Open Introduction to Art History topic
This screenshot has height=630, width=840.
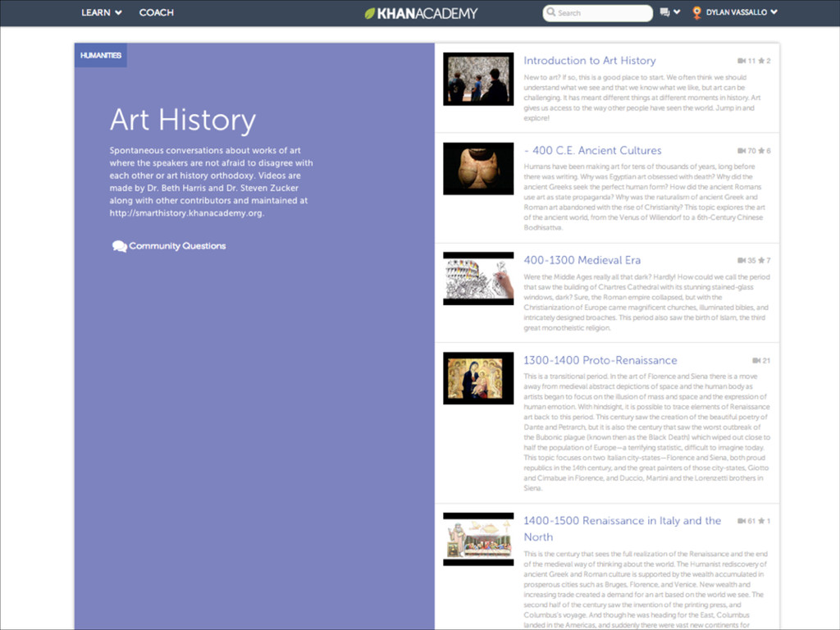point(589,61)
